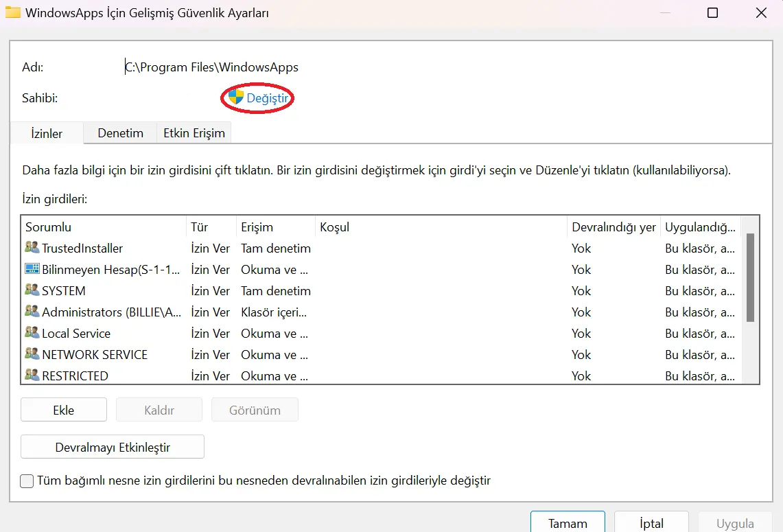Select the TrustedInstaller entry name
The image size is (783, 532).
pyautogui.click(x=82, y=248)
